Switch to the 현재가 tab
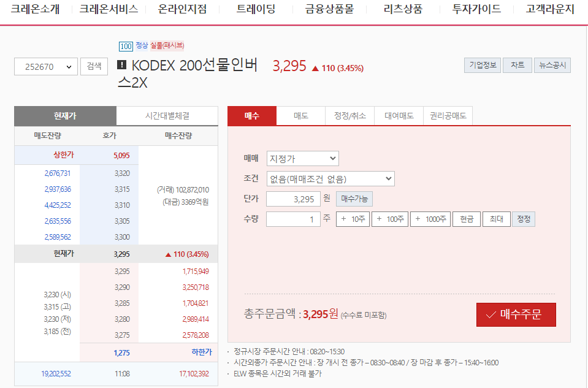This screenshot has width=588, height=388. click(65, 116)
